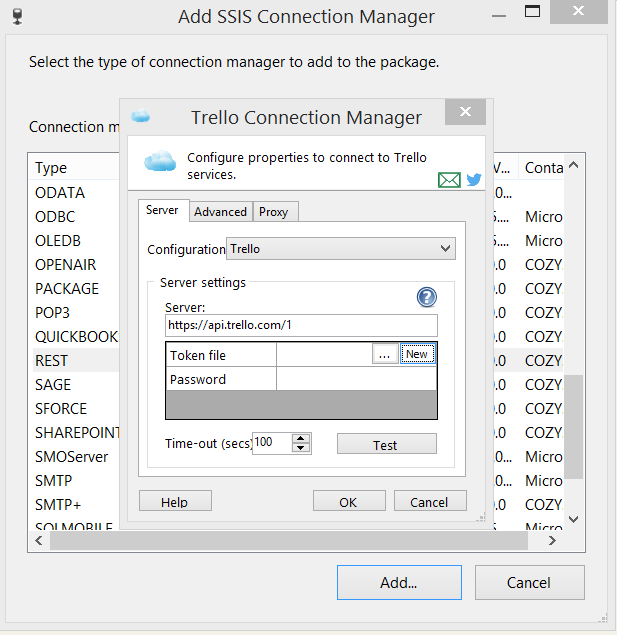Select ODBC connection type

click(x=55, y=217)
